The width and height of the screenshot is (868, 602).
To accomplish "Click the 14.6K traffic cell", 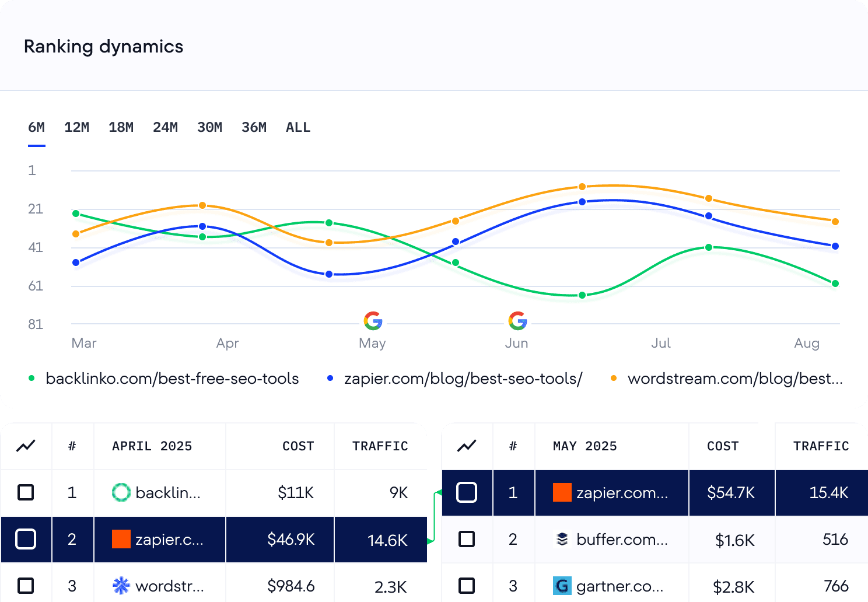I will click(388, 540).
